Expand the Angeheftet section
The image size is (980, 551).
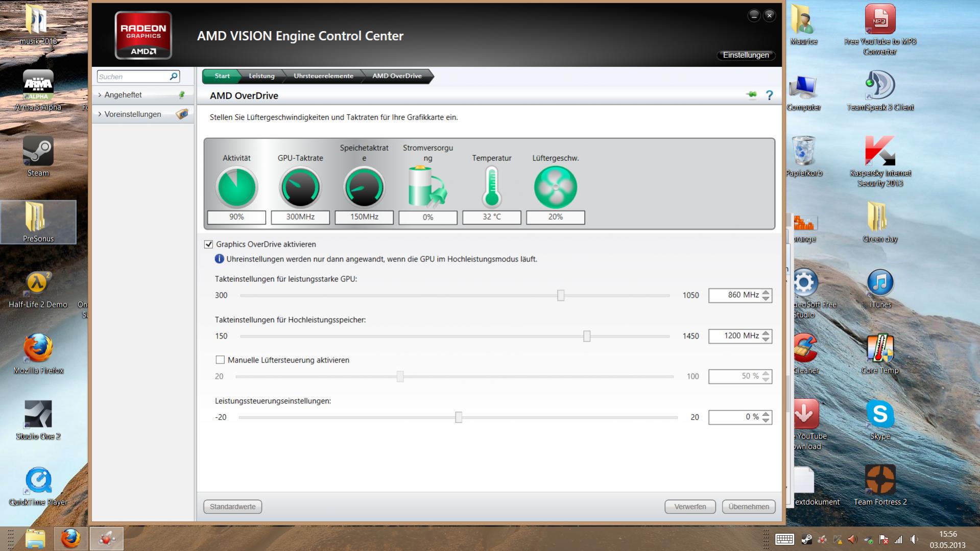(x=143, y=95)
